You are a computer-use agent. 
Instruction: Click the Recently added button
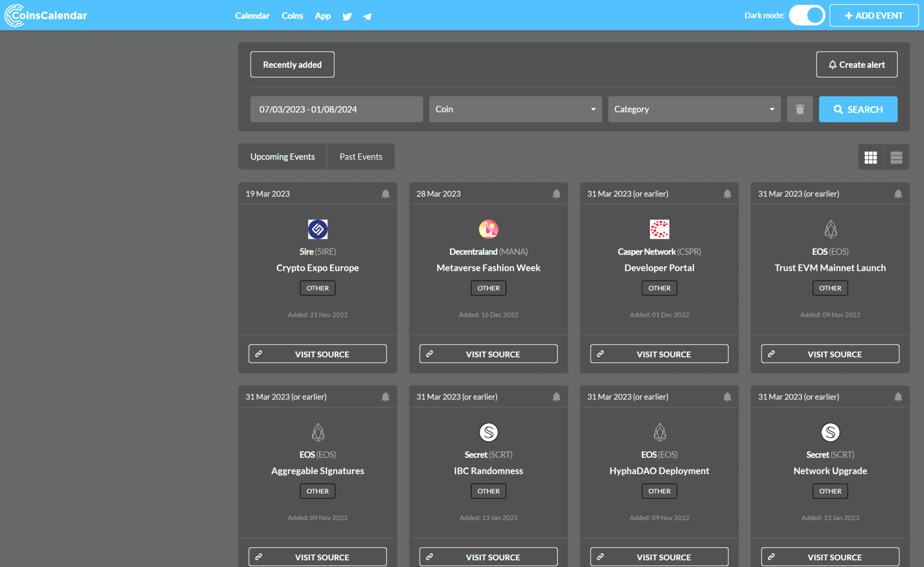292,65
